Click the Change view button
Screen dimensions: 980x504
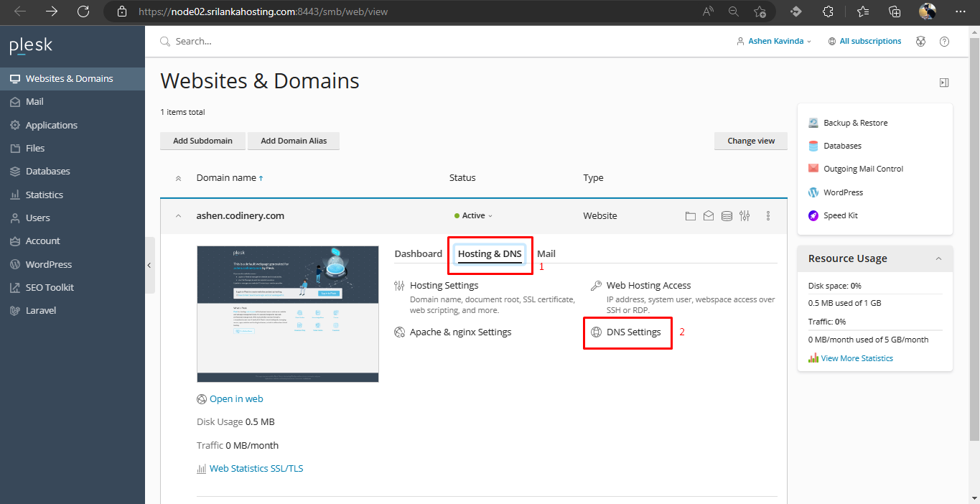click(x=751, y=141)
